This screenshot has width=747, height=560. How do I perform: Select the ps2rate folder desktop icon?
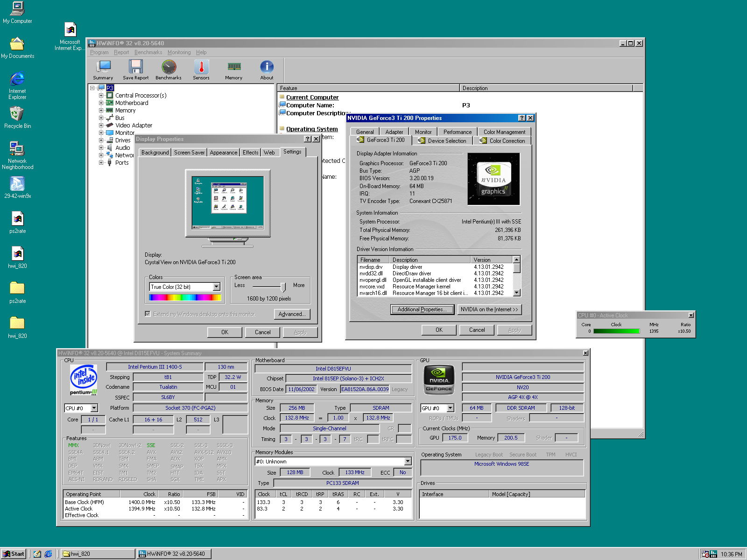coord(17,293)
